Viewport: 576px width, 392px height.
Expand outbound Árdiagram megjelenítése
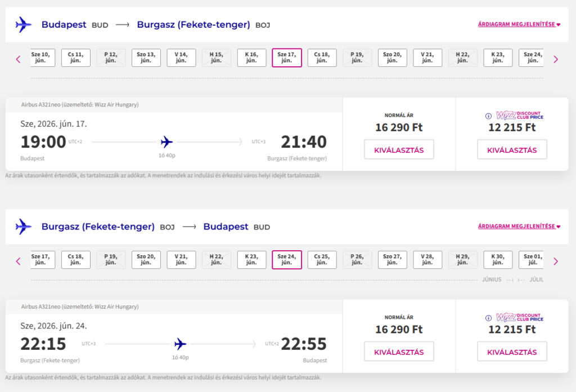pyautogui.click(x=519, y=25)
